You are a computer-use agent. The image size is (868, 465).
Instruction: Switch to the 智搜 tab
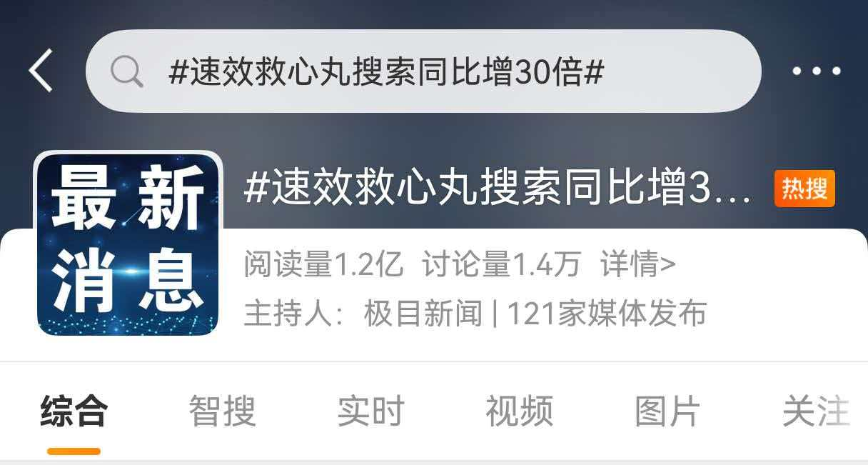tap(222, 411)
